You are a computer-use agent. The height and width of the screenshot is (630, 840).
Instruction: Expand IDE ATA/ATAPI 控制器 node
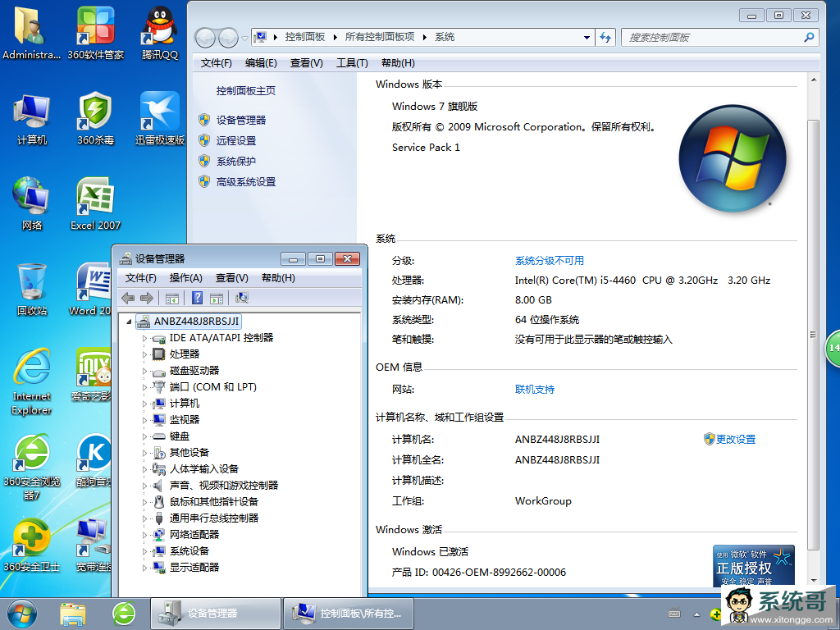click(144, 339)
